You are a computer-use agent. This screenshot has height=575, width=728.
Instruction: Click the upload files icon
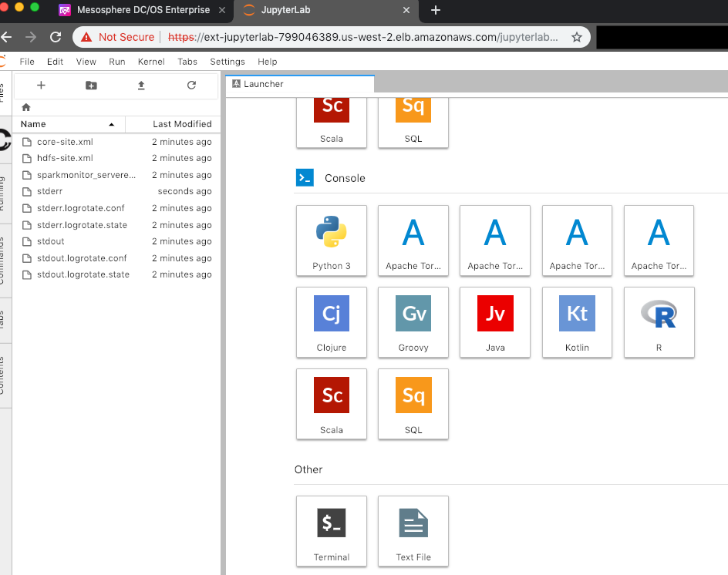(x=141, y=86)
